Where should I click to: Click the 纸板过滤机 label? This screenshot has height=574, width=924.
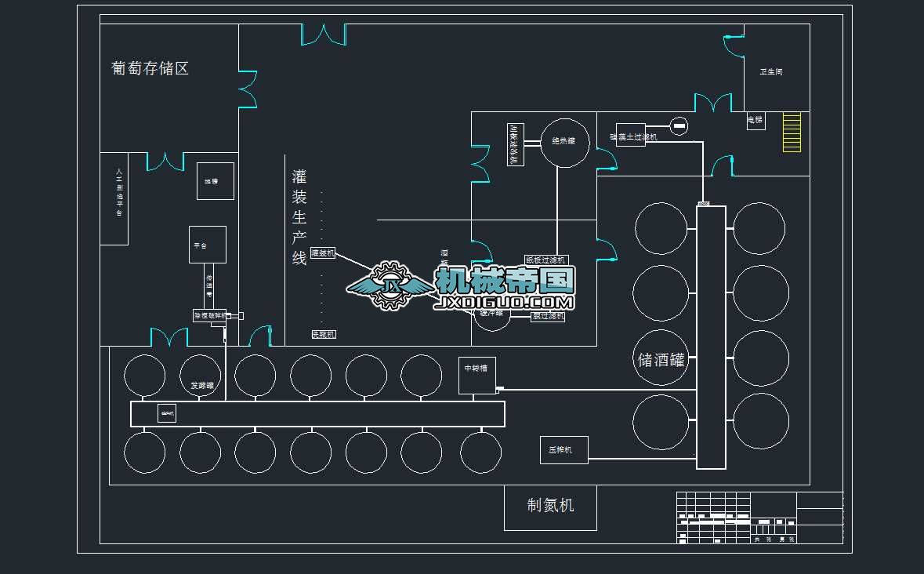pyautogui.click(x=545, y=260)
